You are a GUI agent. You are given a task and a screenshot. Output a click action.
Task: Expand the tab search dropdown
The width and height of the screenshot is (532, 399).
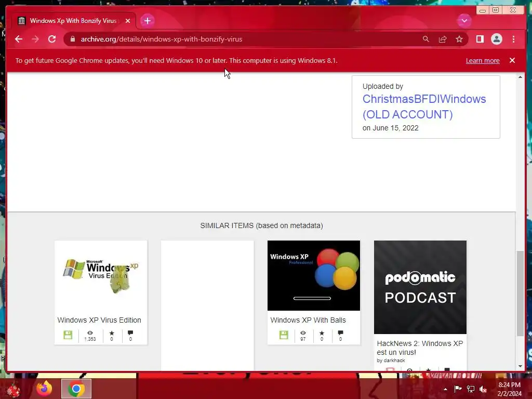point(464,21)
